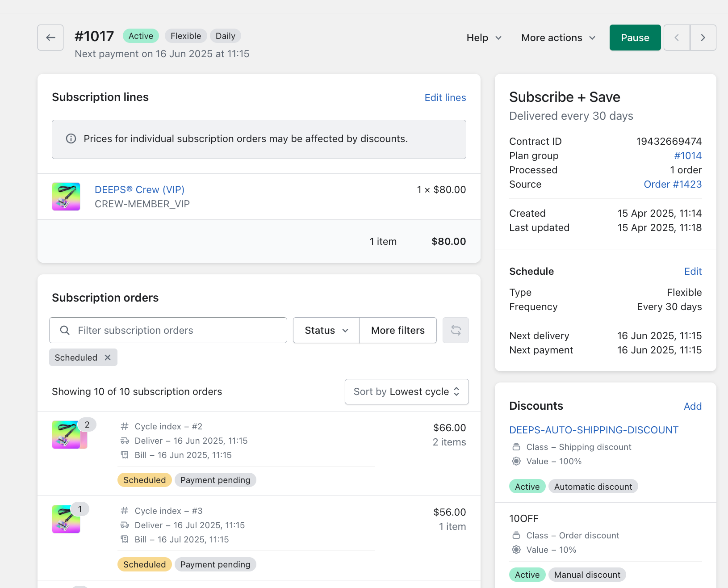Image resolution: width=728 pixels, height=588 pixels.
Task: Click the back arrow button
Action: tap(50, 38)
